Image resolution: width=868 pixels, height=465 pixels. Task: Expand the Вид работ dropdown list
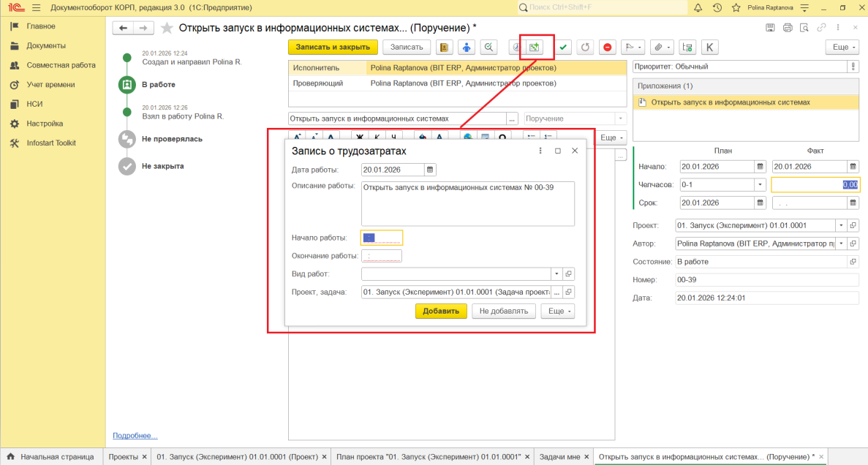(556, 273)
